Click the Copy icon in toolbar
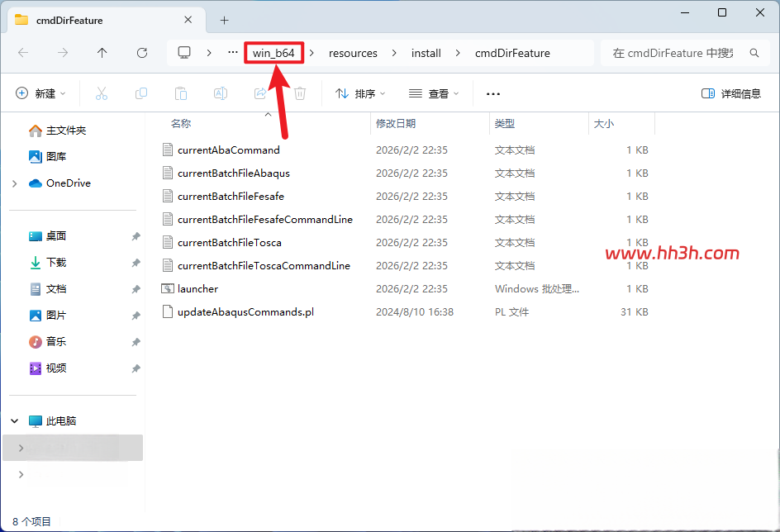Image resolution: width=780 pixels, height=532 pixels. [141, 93]
